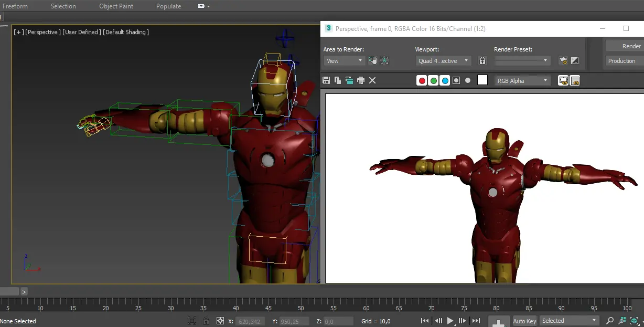Image resolution: width=644 pixels, height=327 pixels.
Task: Expand the RGB Alpha channel dropdown
Action: click(x=522, y=81)
